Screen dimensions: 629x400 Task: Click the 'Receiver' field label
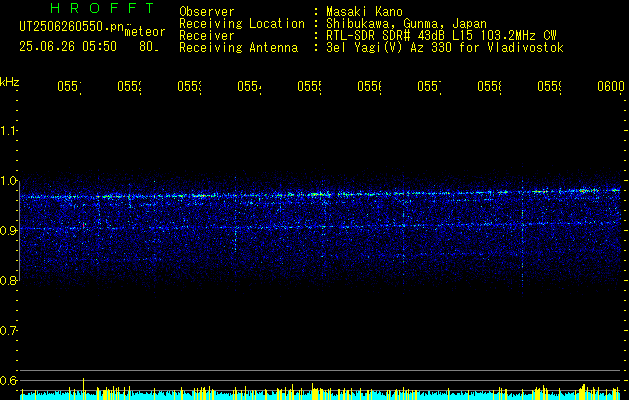[207, 35]
